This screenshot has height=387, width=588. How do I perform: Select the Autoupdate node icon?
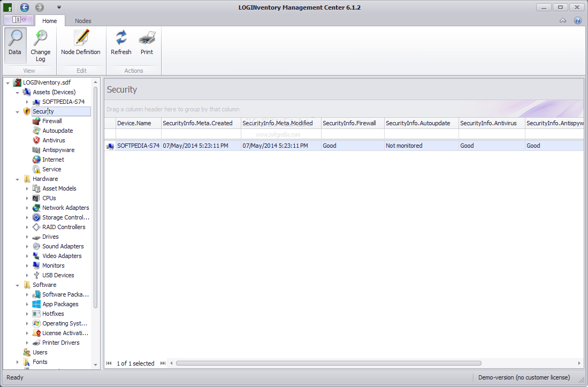36,131
